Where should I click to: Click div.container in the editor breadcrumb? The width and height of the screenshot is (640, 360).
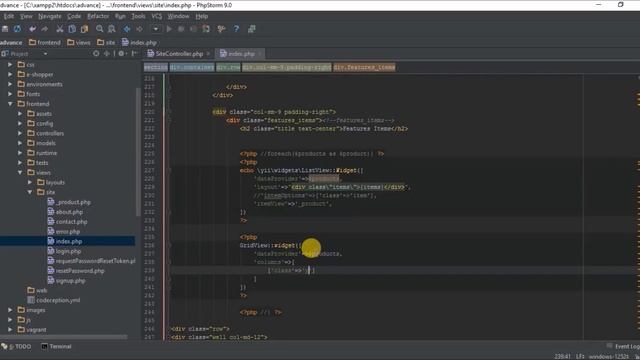tap(191, 67)
